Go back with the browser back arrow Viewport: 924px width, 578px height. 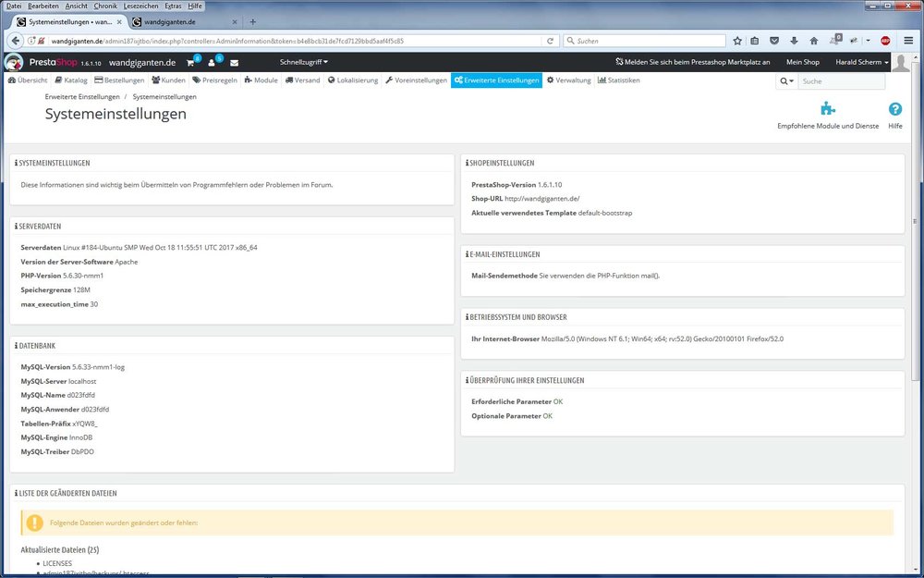pos(16,41)
